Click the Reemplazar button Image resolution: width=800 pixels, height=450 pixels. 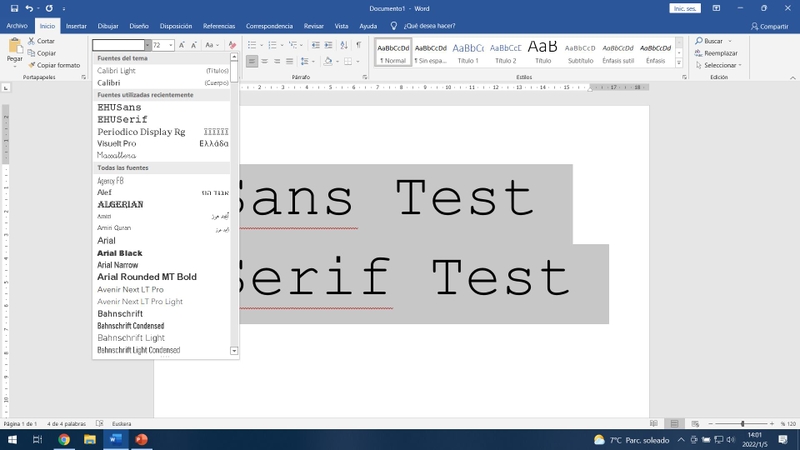click(716, 53)
